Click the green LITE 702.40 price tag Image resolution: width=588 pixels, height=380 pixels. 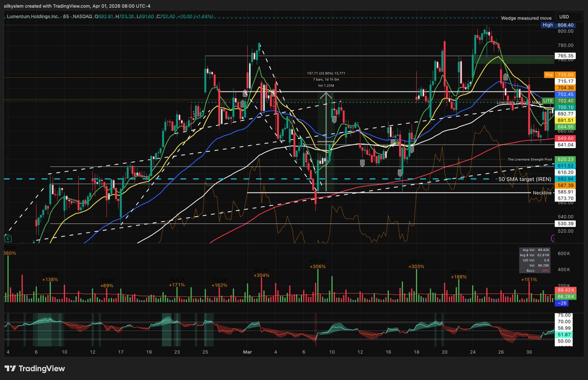[x=559, y=101]
